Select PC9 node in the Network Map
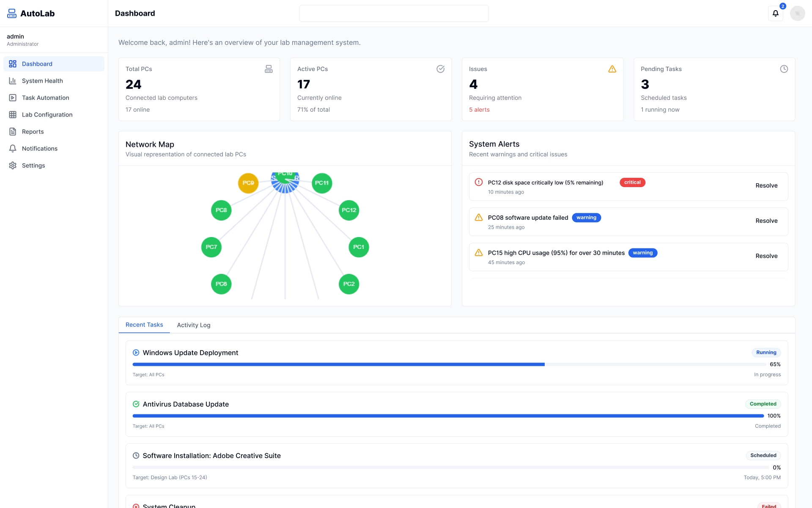This screenshot has width=812, height=508. coord(248,183)
